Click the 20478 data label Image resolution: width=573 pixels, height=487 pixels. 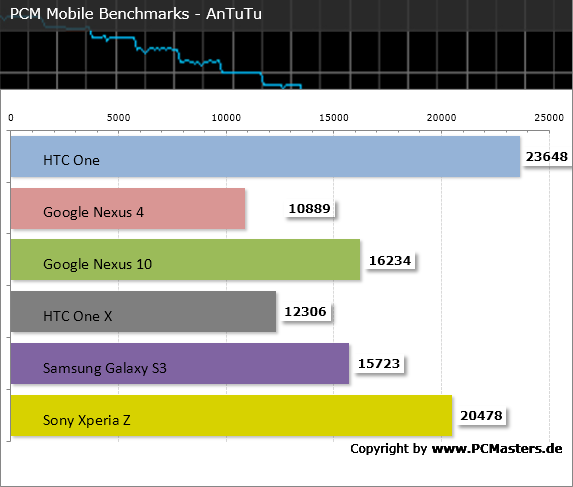(481, 415)
